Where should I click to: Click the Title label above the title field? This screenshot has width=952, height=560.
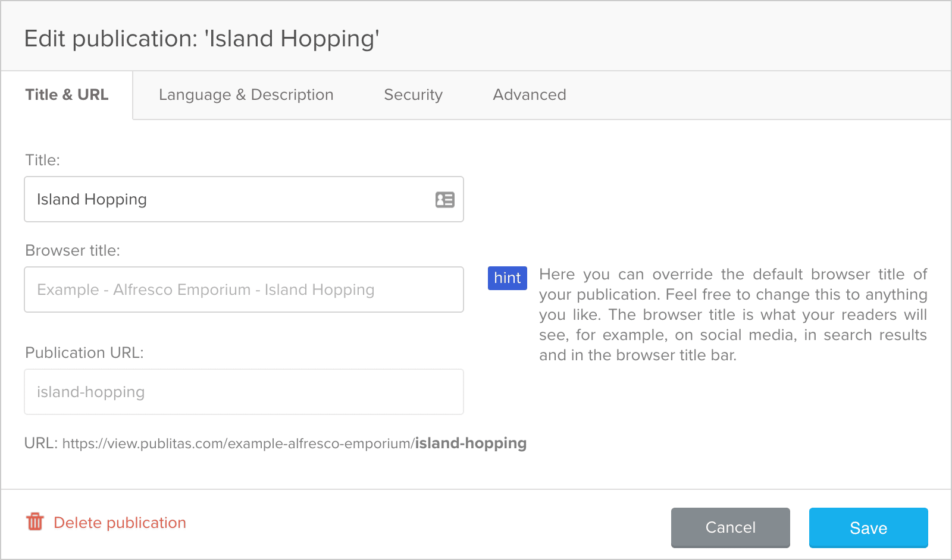(x=42, y=160)
